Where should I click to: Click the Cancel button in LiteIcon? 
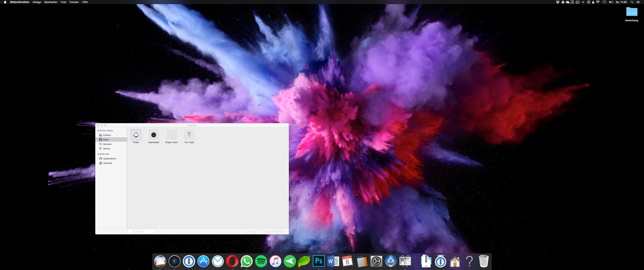pos(253,231)
